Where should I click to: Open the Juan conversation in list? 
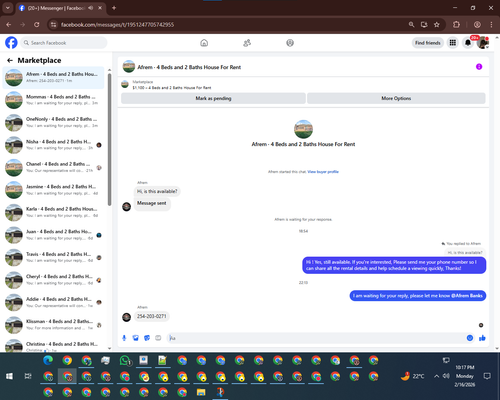[53, 235]
